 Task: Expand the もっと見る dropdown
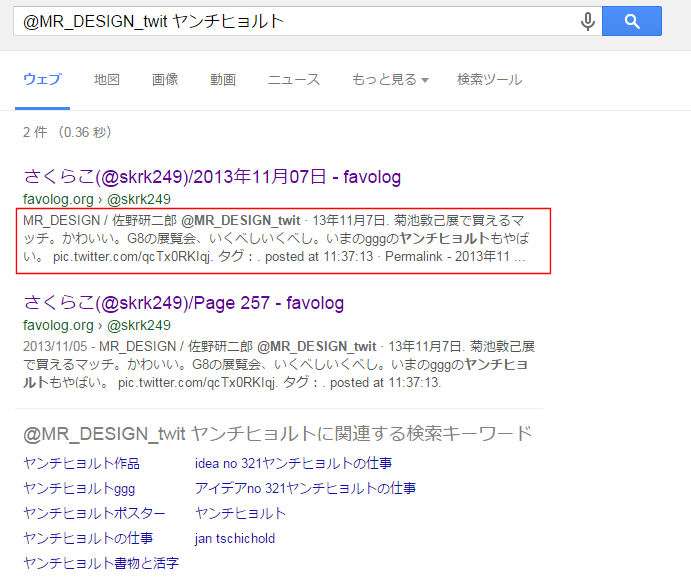390,80
